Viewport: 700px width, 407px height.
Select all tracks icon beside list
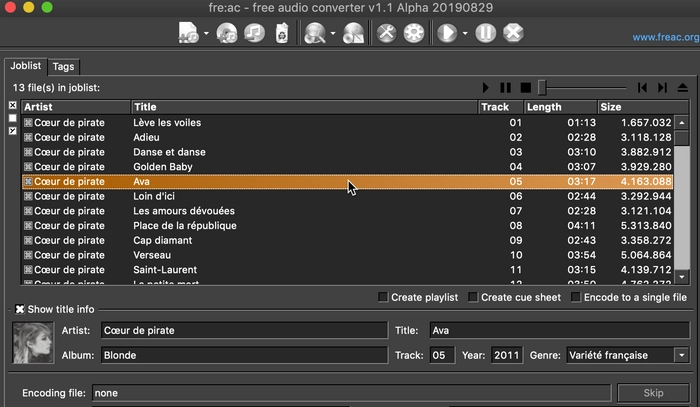tap(12, 105)
